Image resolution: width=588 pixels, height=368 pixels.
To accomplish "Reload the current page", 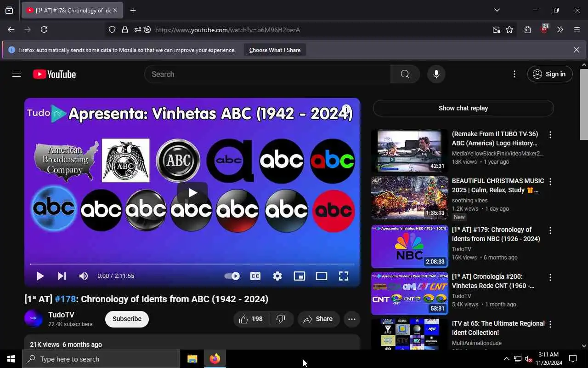I will click(44, 29).
